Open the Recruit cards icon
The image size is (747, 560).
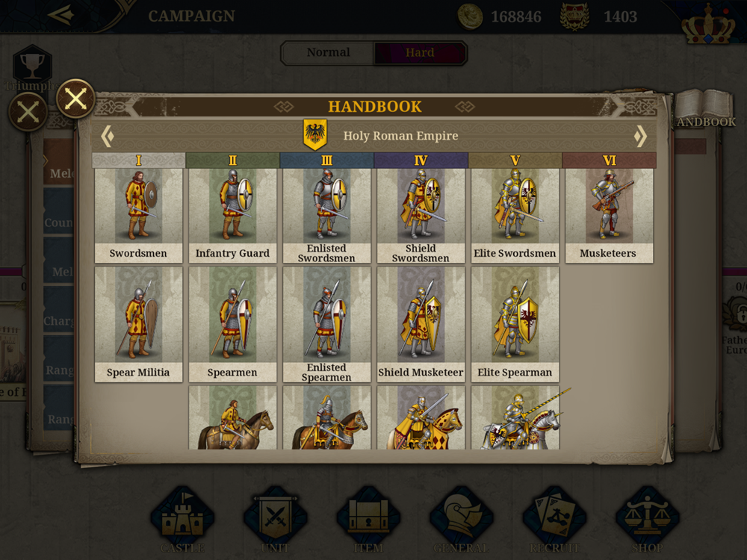click(554, 519)
